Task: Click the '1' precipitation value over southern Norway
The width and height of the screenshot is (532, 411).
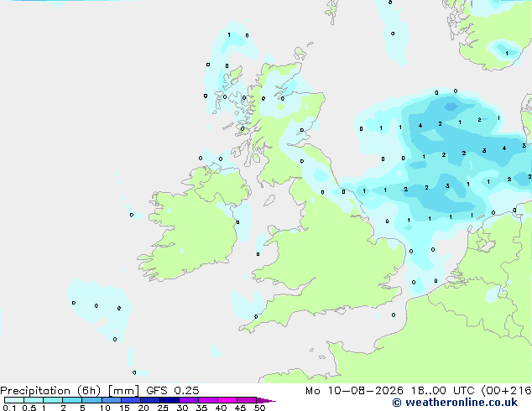Action: point(507,53)
